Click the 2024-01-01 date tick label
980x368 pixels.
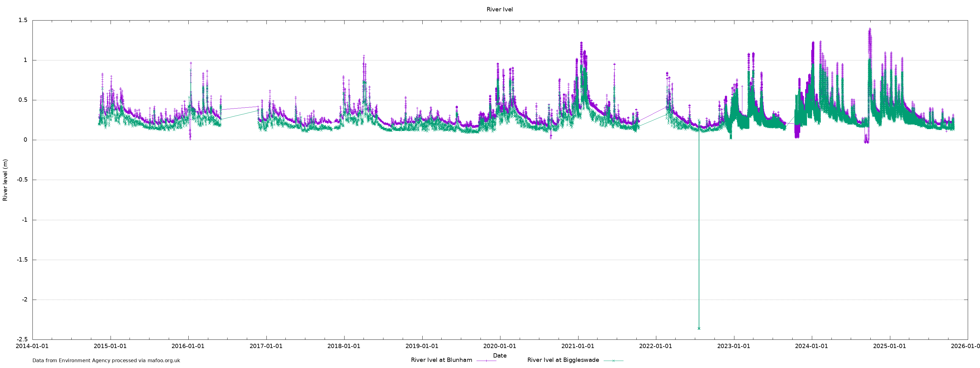[812, 346]
